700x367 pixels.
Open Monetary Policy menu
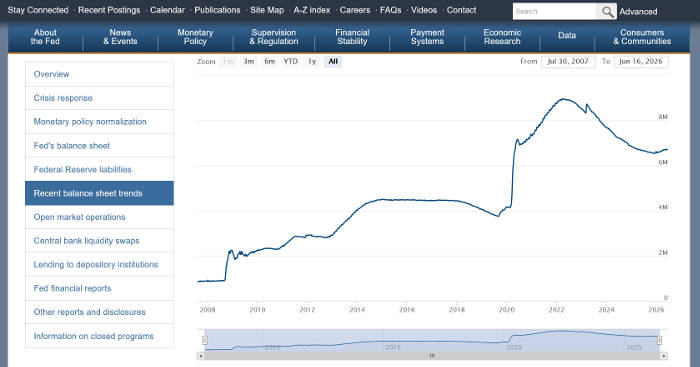(195, 37)
